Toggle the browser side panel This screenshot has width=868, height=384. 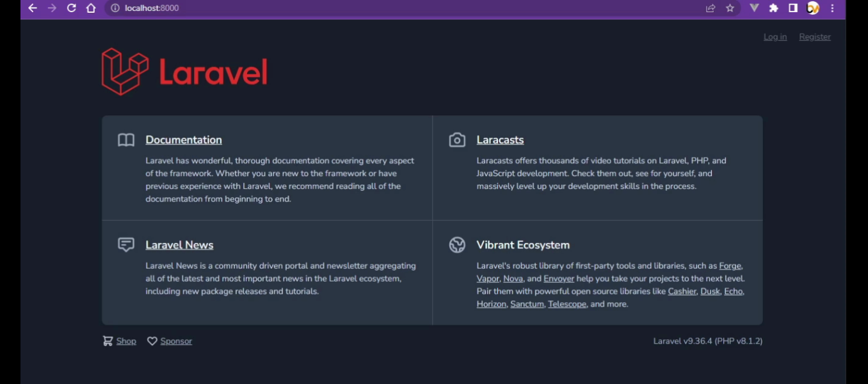793,8
